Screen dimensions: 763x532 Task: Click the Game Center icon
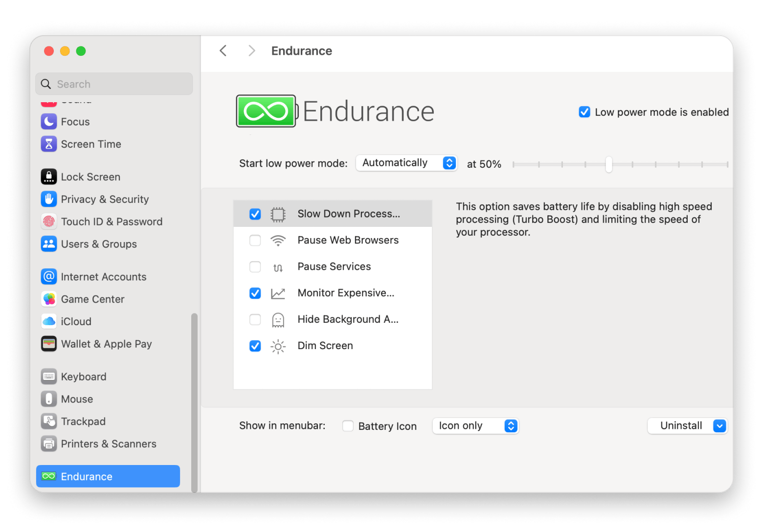(49, 299)
